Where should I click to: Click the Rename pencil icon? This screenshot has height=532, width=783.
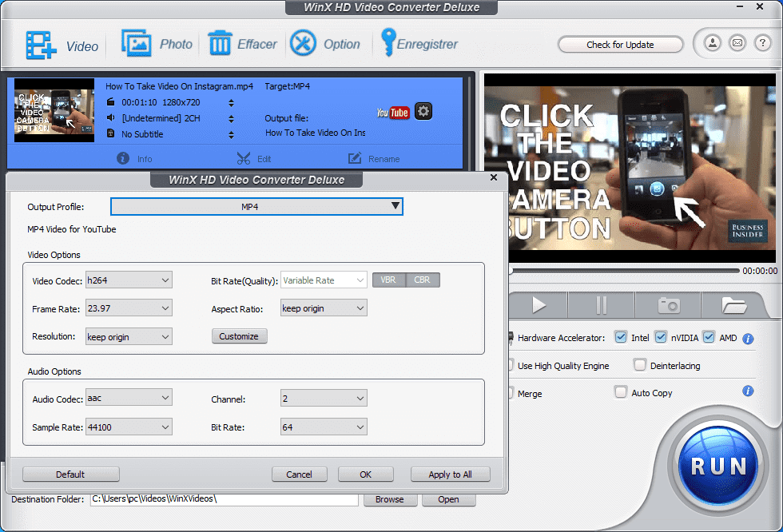click(355, 158)
